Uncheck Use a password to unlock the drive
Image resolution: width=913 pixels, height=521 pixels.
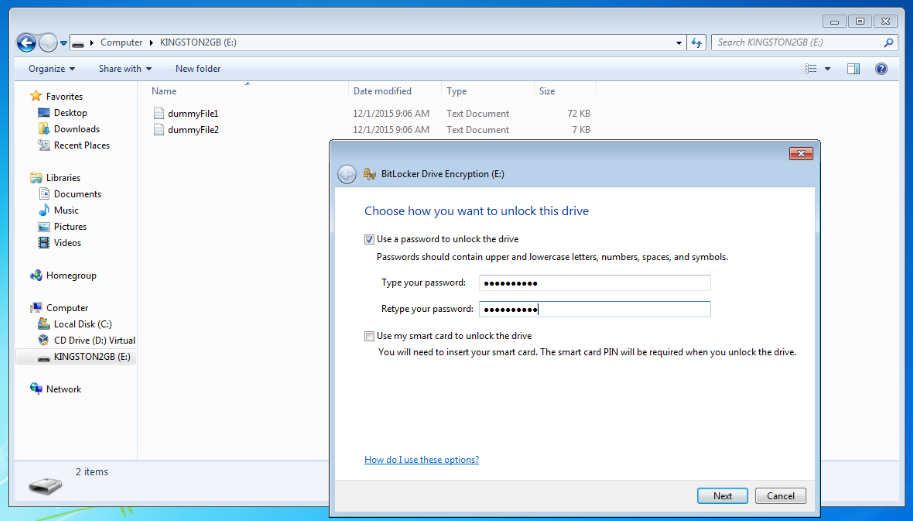369,239
